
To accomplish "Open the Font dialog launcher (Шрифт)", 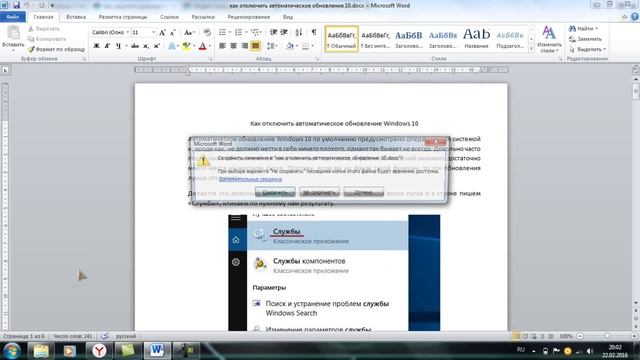I will 210,59.
